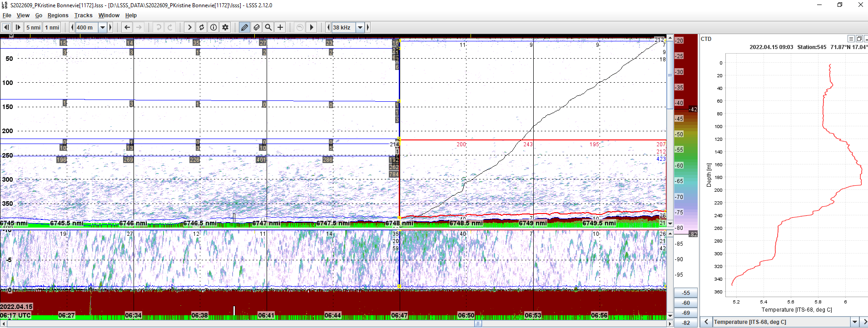This screenshot has height=328, width=868.
Task: Click the step forward icon in toolbar
Action: click(18, 27)
